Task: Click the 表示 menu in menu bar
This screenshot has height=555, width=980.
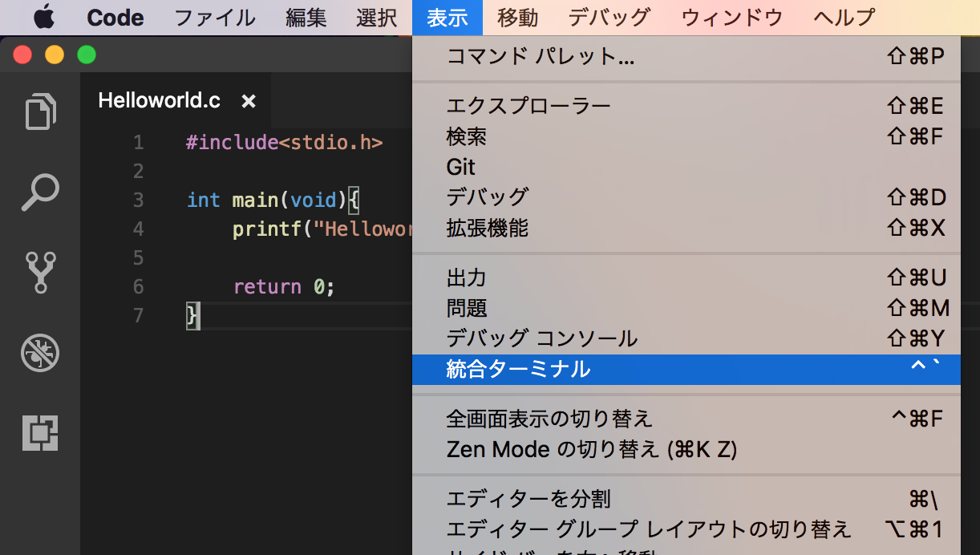Action: coord(447,18)
